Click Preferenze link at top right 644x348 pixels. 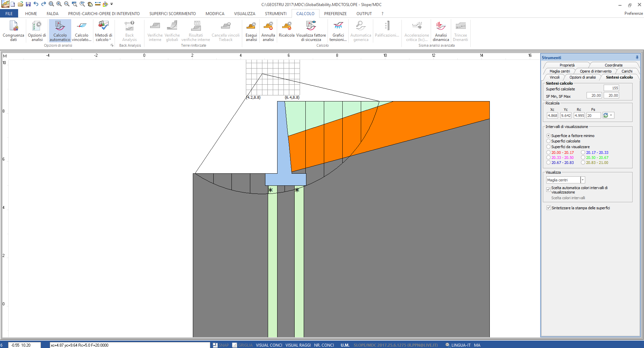click(x=634, y=13)
